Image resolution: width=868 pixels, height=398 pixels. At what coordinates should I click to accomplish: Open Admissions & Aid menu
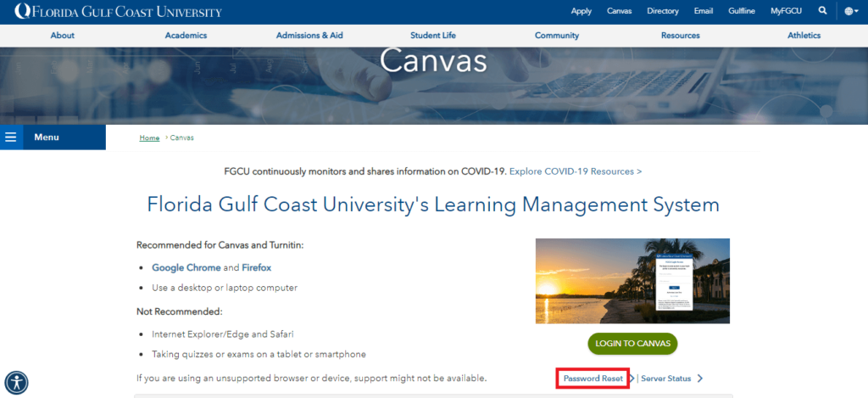pos(309,36)
